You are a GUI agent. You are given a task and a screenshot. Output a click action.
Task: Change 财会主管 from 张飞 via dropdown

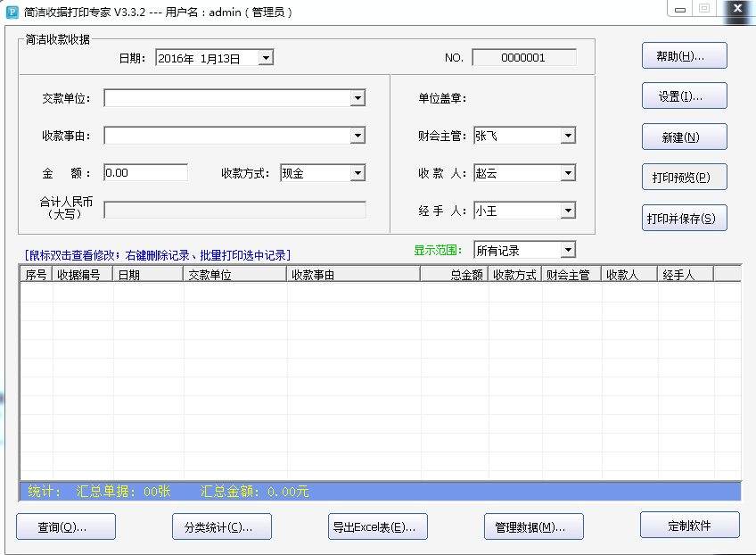coord(567,136)
